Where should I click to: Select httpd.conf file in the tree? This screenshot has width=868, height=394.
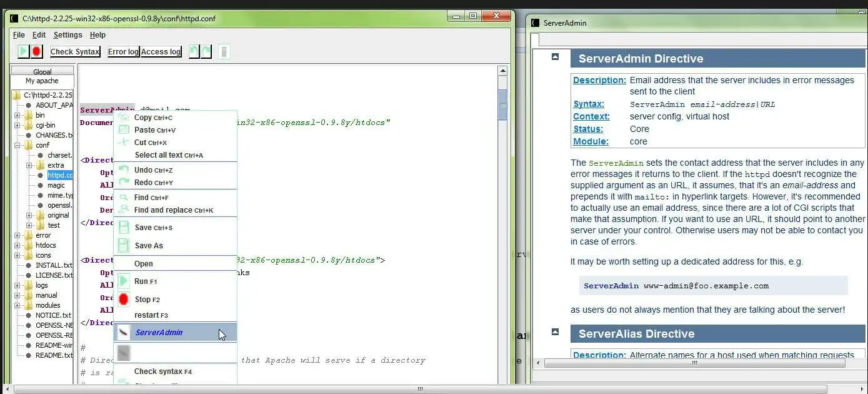click(60, 175)
